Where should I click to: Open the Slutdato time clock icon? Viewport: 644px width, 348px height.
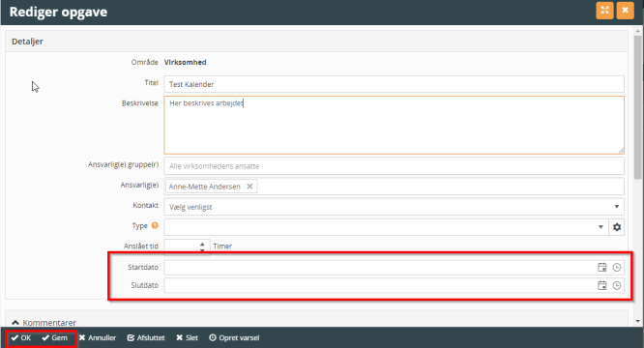[x=617, y=285]
